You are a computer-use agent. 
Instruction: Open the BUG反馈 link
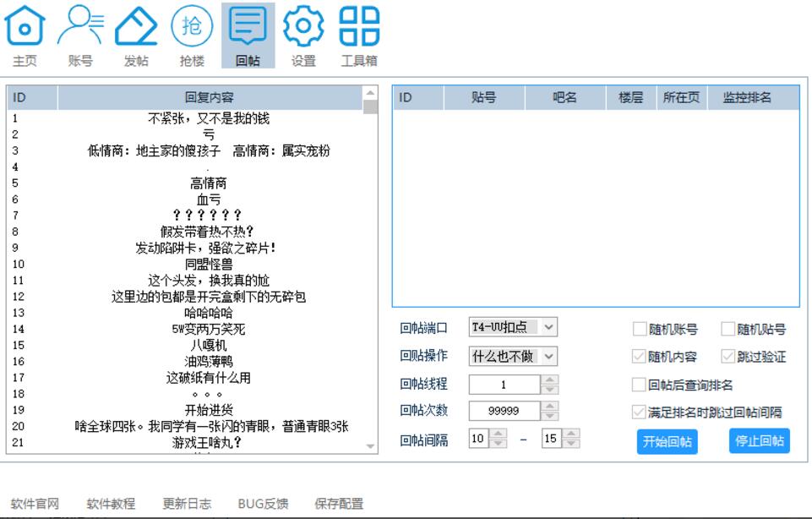pyautogui.click(x=263, y=504)
